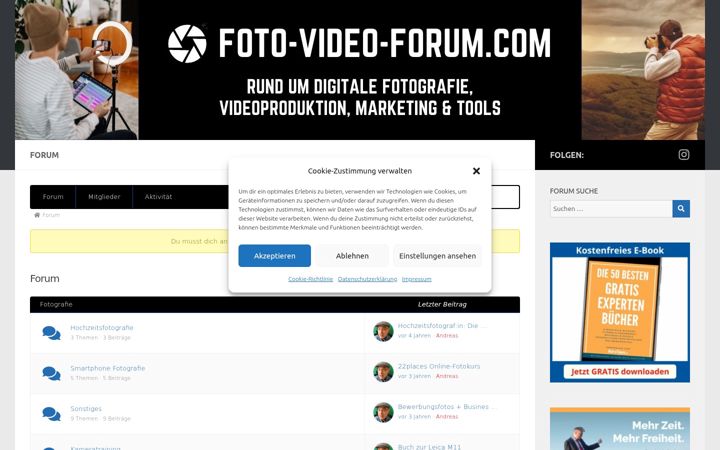Click the Sonstiges speech bubble icon
This screenshot has width=720, height=450.
click(x=51, y=414)
